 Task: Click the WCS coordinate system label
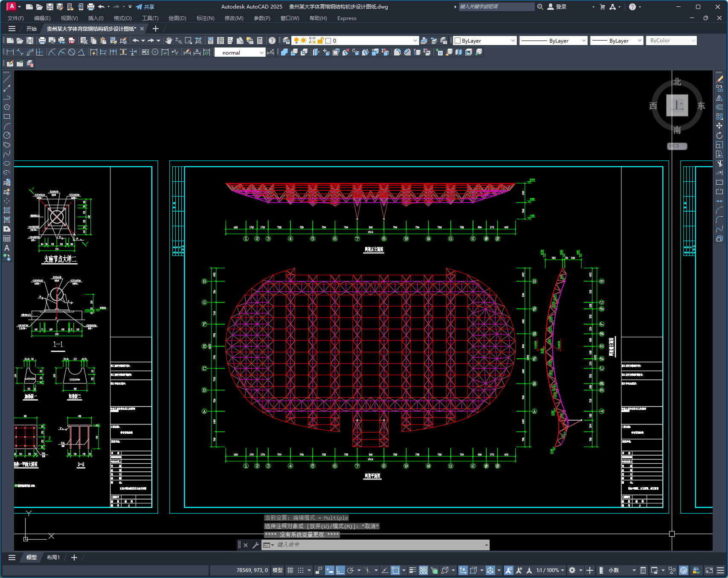click(677, 146)
